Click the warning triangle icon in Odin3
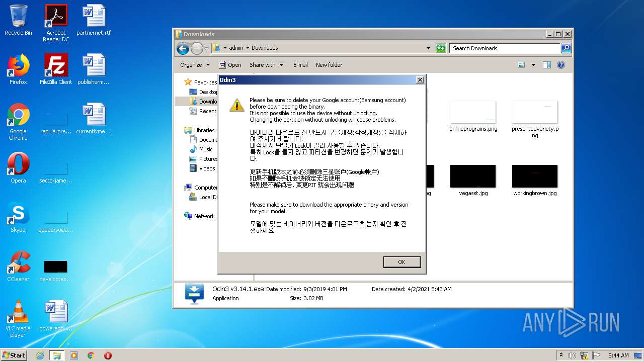 click(x=237, y=105)
